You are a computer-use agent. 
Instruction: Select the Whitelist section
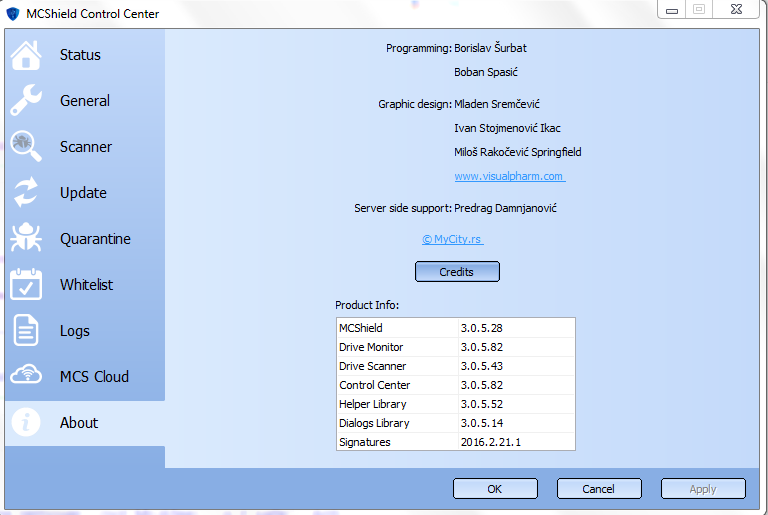(86, 285)
